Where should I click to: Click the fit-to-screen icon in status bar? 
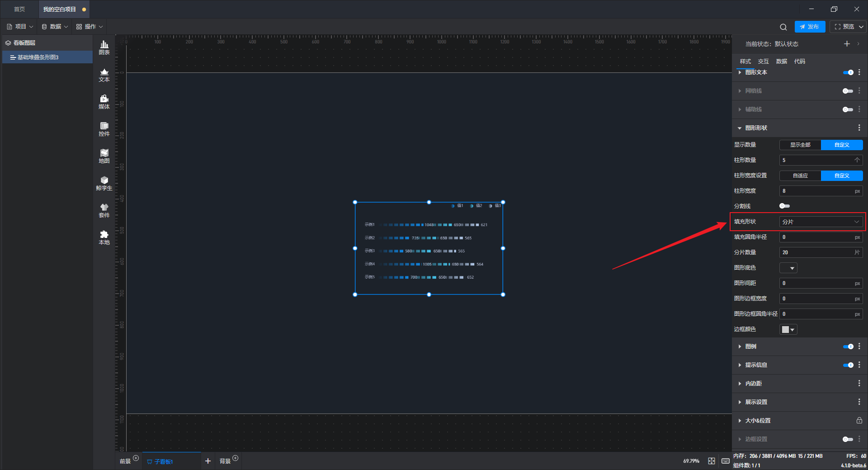712,461
